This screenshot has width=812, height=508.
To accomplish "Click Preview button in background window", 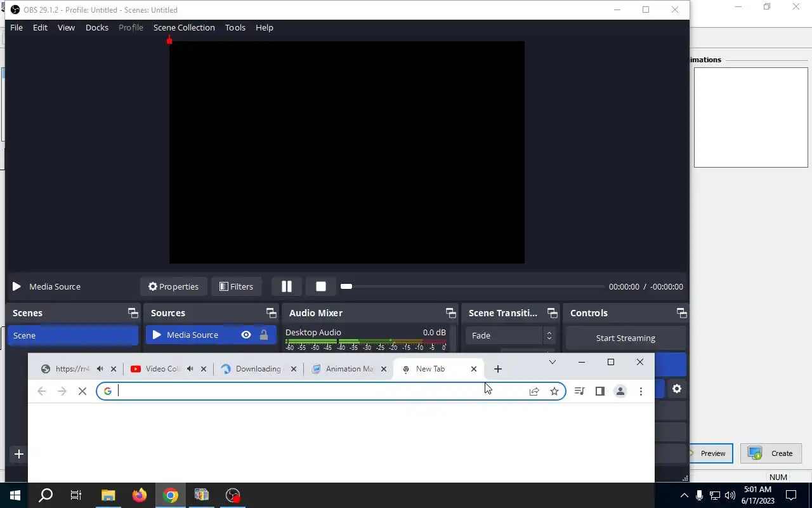I will pyautogui.click(x=710, y=453).
